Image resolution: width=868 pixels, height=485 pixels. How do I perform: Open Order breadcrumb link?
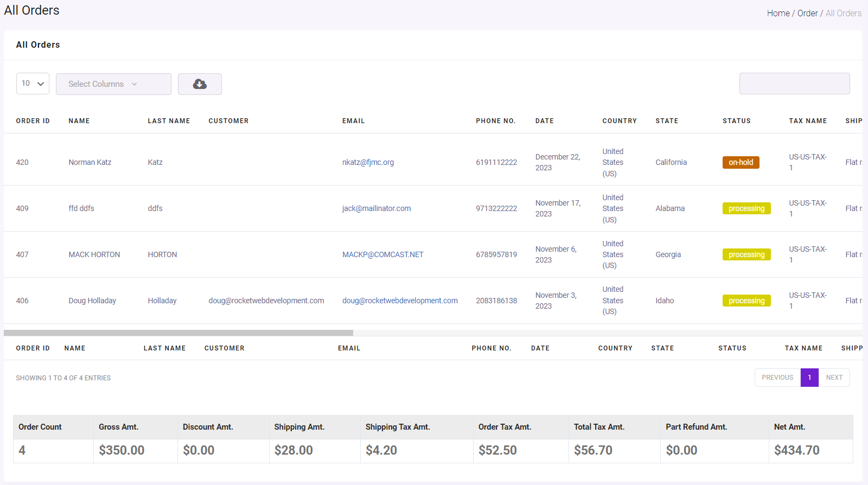[807, 13]
